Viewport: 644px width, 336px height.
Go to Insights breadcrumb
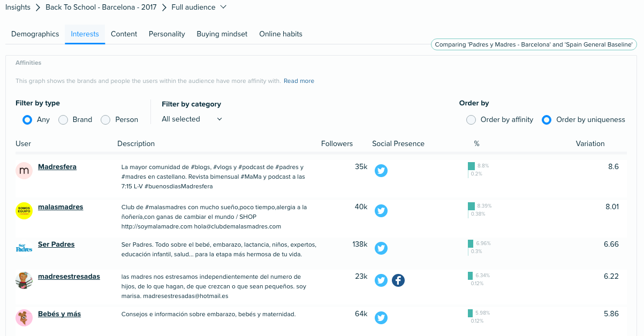pyautogui.click(x=18, y=7)
